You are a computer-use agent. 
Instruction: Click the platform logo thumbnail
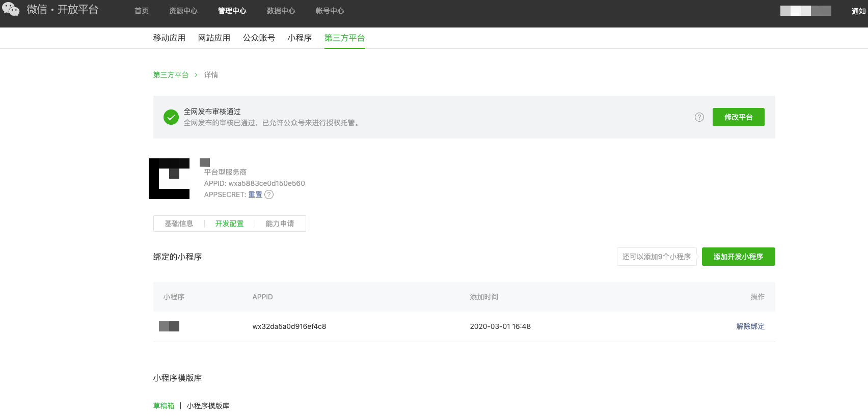[169, 179]
